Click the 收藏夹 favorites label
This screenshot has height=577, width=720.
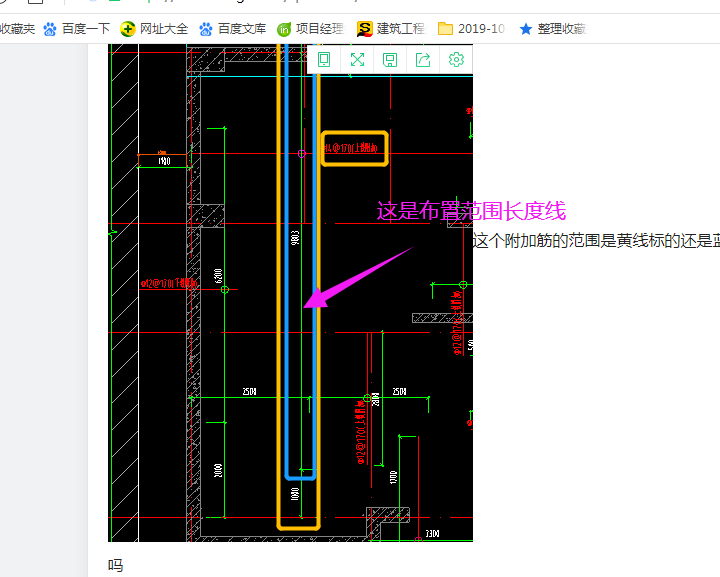pos(17,29)
